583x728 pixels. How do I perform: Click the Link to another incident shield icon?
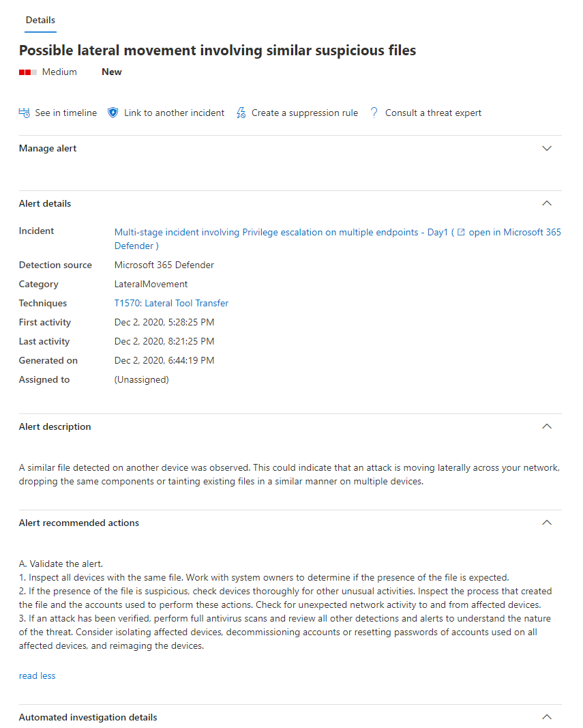tap(113, 113)
